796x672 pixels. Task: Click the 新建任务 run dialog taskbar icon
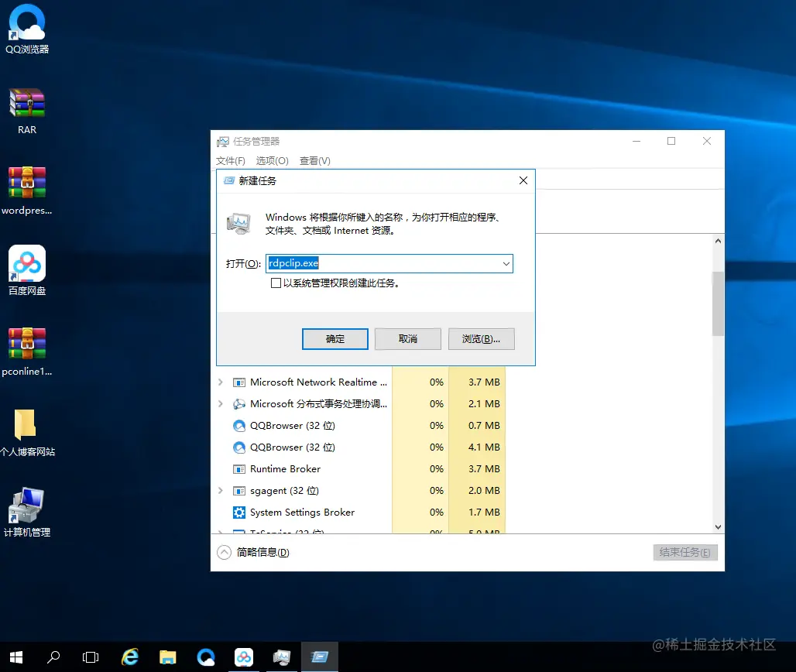(x=320, y=657)
